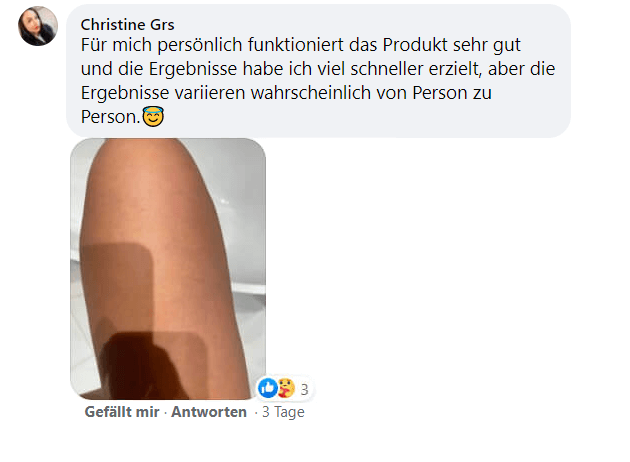Click the blue thumbs-up reaction icon
This screenshot has width=630, height=462.
267,388
